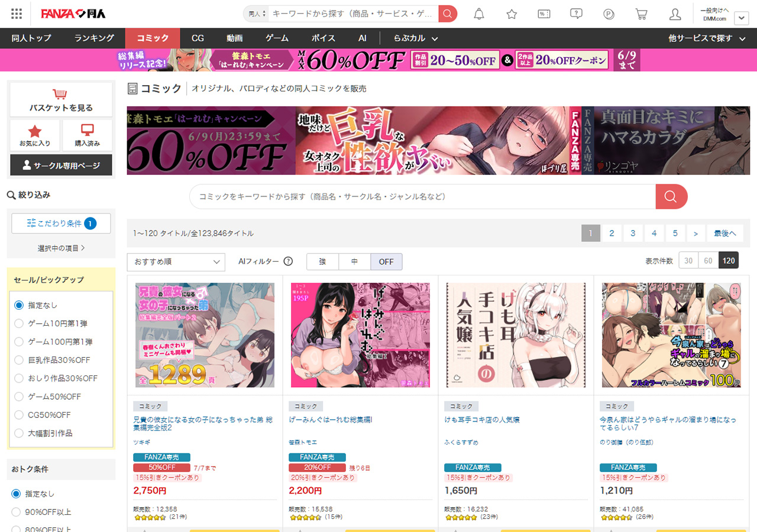
Task: Open the coupon icon in header
Action: click(544, 14)
